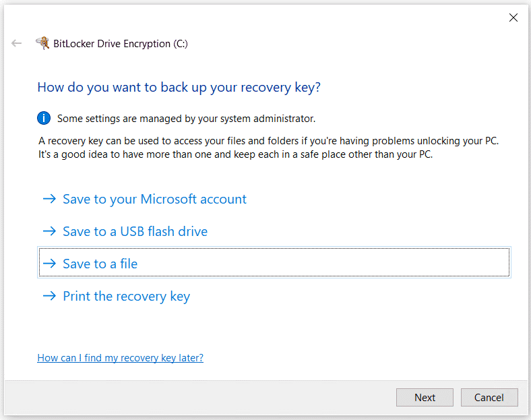Open How can I find my recovery key later
The image size is (531, 420).
click(x=120, y=358)
